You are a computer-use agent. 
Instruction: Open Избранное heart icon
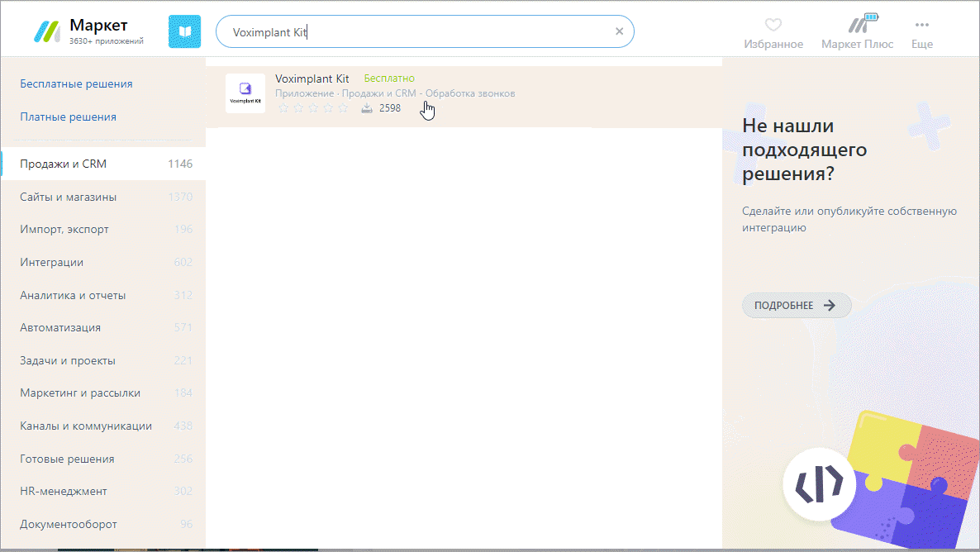tap(773, 25)
